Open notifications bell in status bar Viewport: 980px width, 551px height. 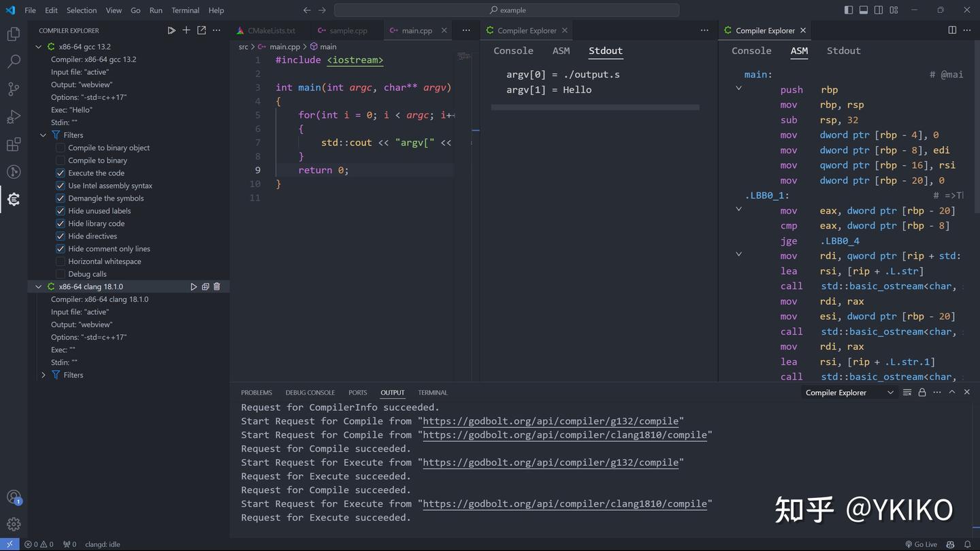click(x=968, y=544)
